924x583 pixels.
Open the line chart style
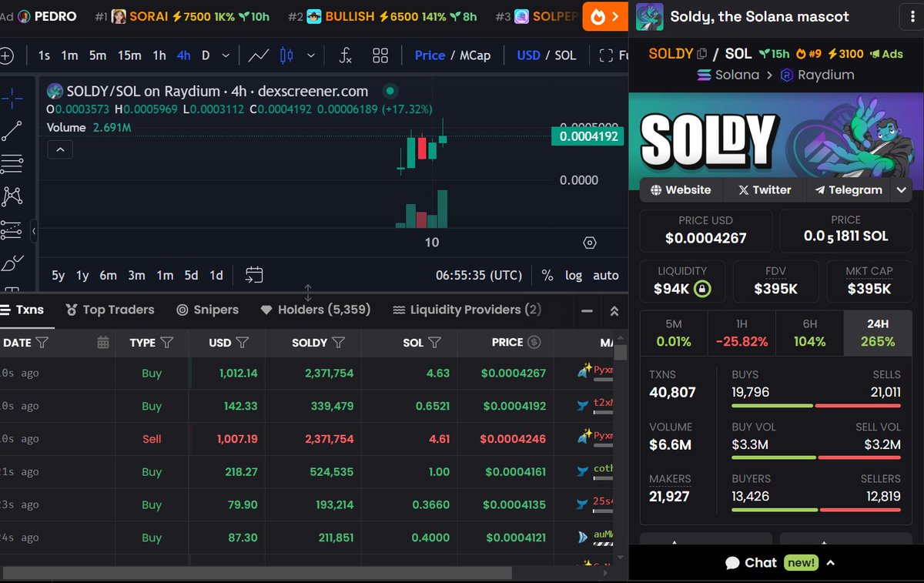click(258, 55)
